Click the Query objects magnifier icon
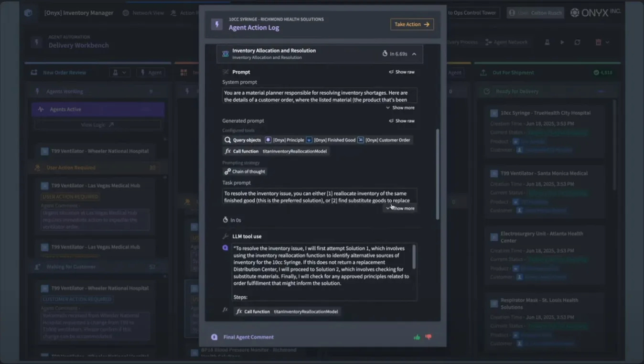644x364 pixels. (228, 140)
